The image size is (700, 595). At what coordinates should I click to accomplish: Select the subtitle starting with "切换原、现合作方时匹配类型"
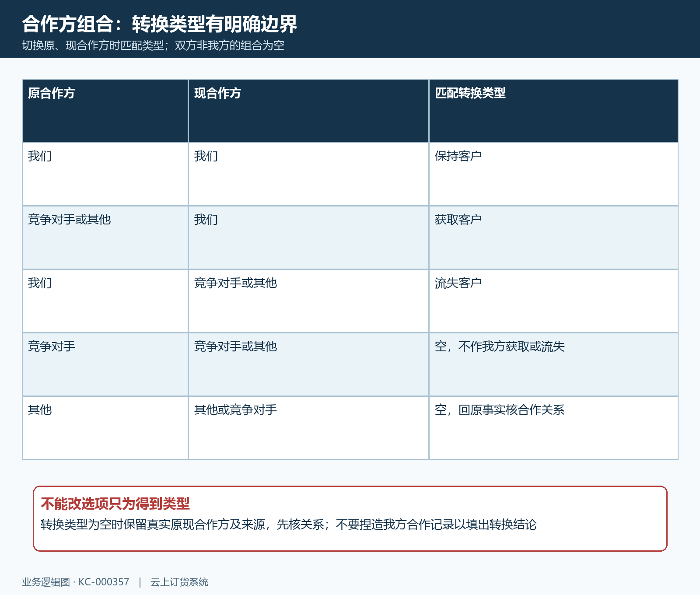153,45
